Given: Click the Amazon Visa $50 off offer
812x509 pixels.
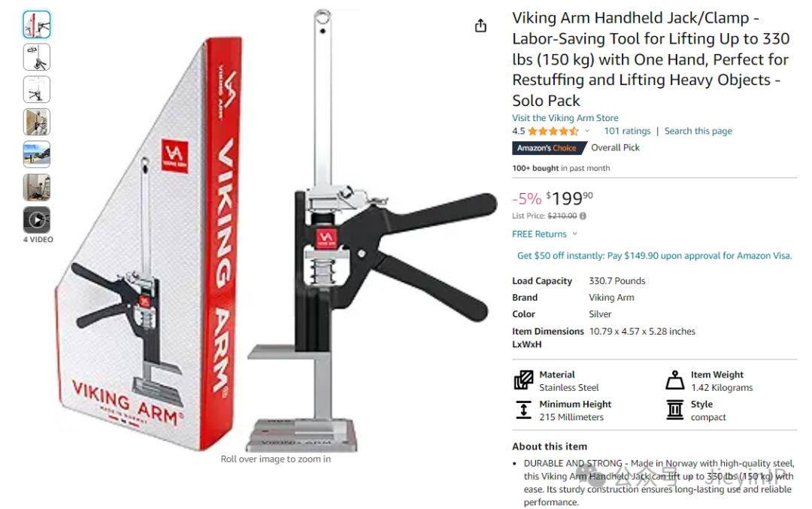Looking at the screenshot, I should [x=654, y=256].
